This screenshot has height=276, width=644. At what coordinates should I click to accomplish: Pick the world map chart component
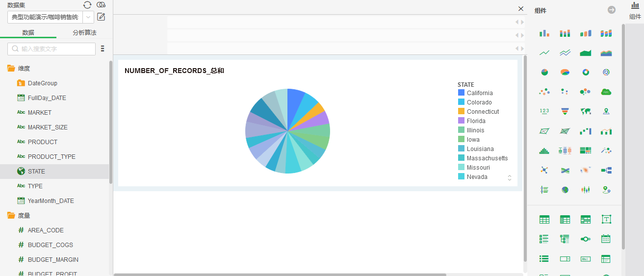(586, 111)
